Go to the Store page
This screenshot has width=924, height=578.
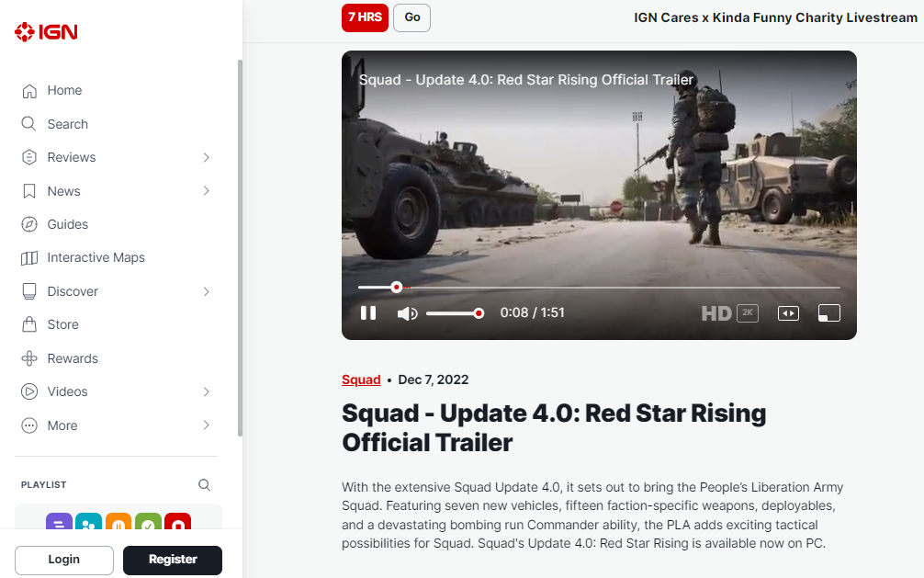click(62, 325)
